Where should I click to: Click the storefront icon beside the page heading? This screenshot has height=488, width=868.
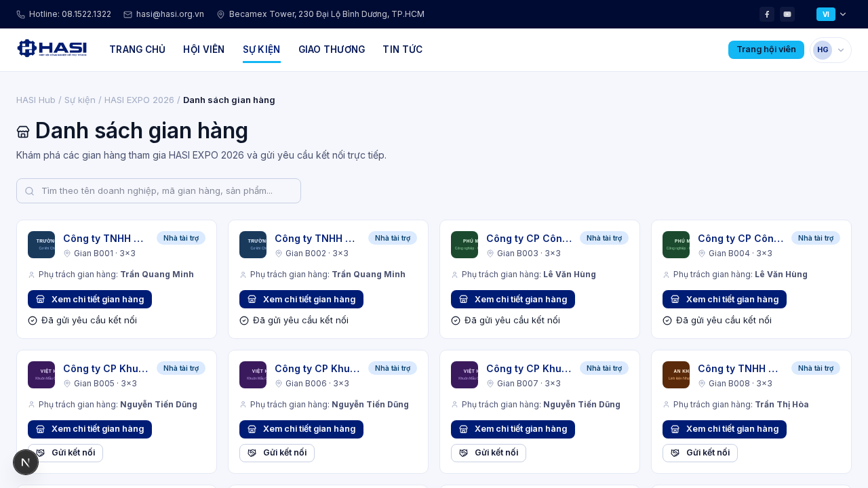tap(23, 131)
